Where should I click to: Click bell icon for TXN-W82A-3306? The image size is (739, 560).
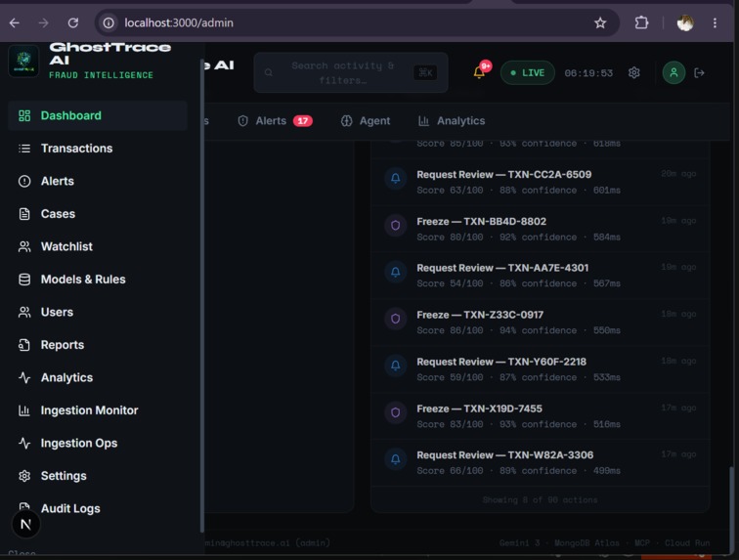pos(396,458)
